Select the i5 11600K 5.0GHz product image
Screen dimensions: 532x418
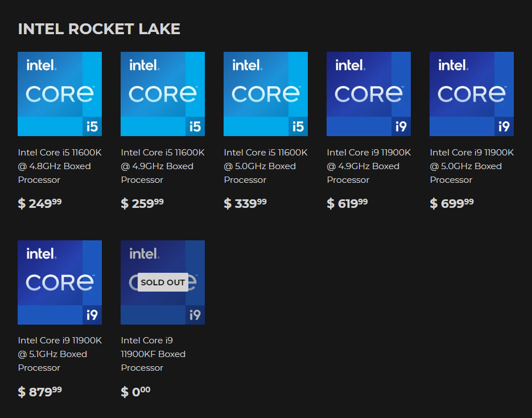coord(266,94)
